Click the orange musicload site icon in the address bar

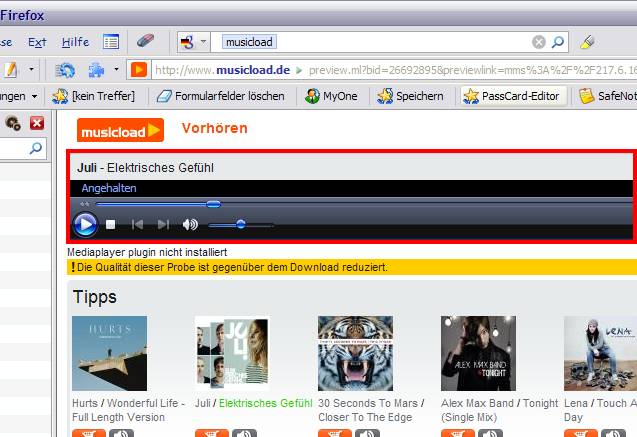[139, 70]
